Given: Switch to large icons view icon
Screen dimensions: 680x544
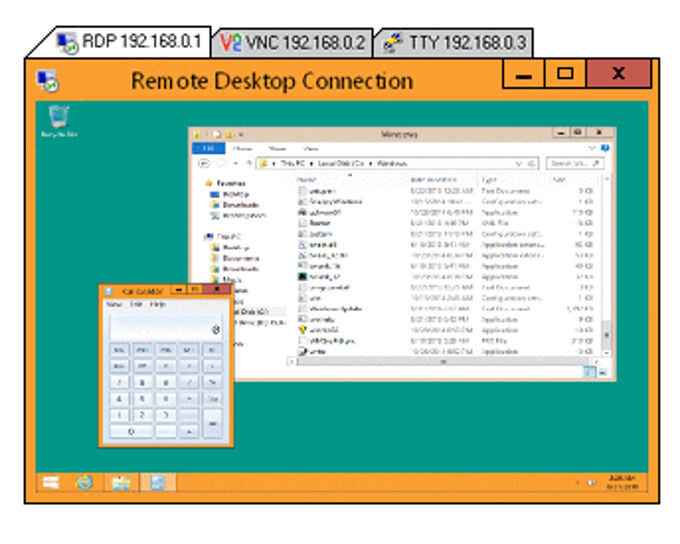Looking at the screenshot, I should pyautogui.click(x=603, y=372).
